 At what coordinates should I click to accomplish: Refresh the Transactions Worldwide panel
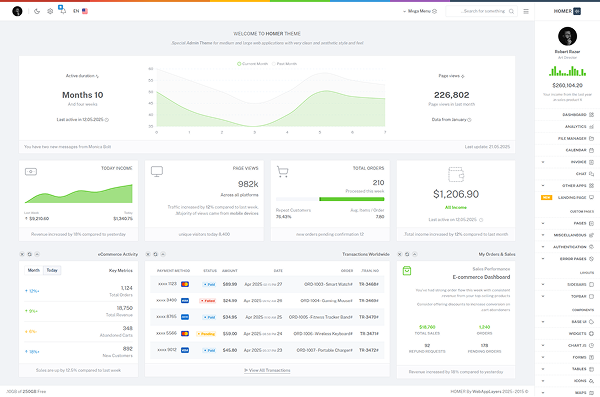155,254
